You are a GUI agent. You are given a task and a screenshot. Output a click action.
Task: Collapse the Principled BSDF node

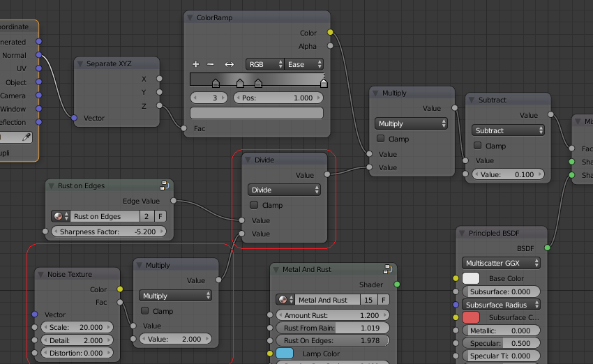(x=462, y=233)
